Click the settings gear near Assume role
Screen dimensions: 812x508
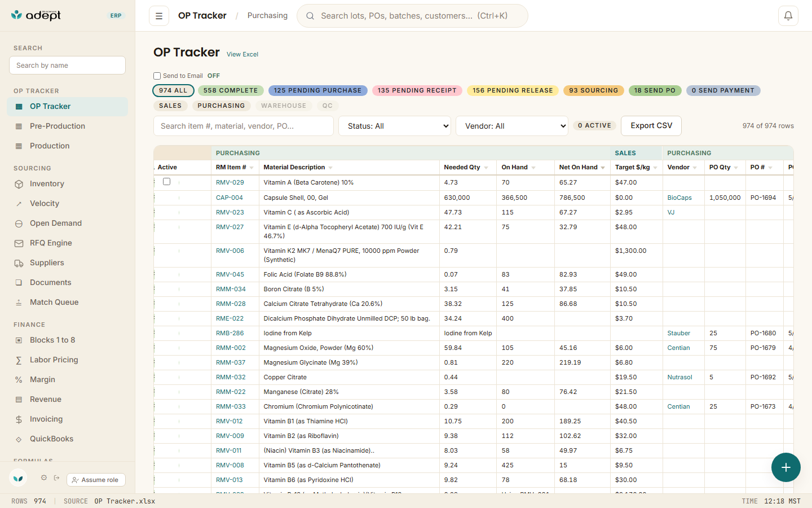pos(44,478)
